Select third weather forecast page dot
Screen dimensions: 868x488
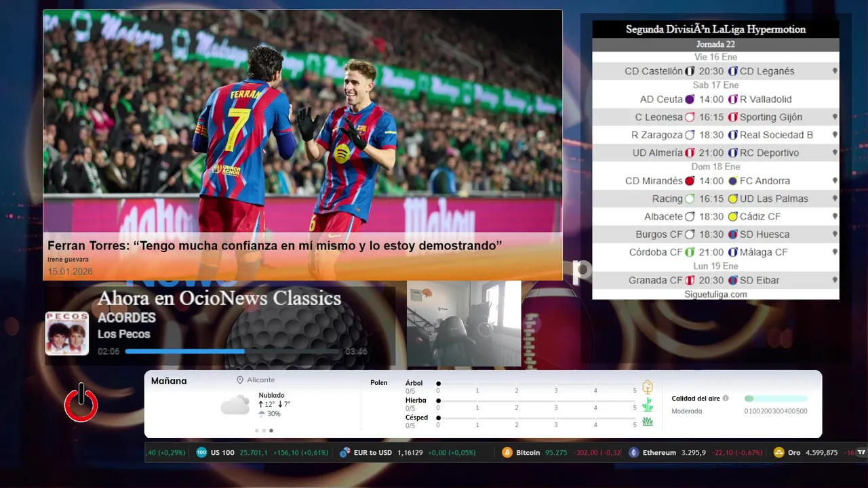(271, 430)
